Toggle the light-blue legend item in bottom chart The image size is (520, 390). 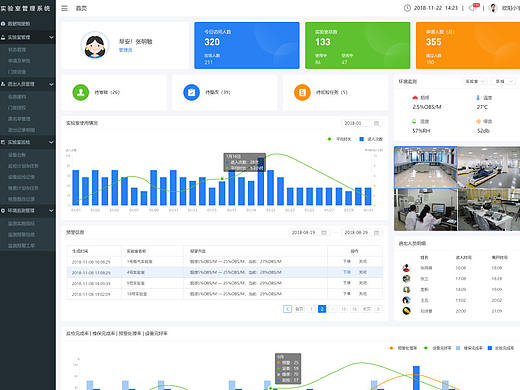pyautogui.click(x=469, y=348)
